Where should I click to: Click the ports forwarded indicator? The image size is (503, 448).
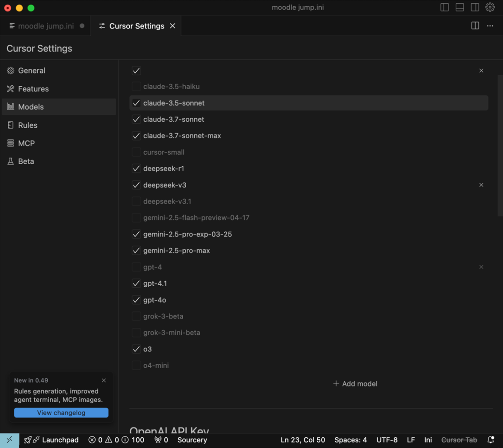[161, 440]
